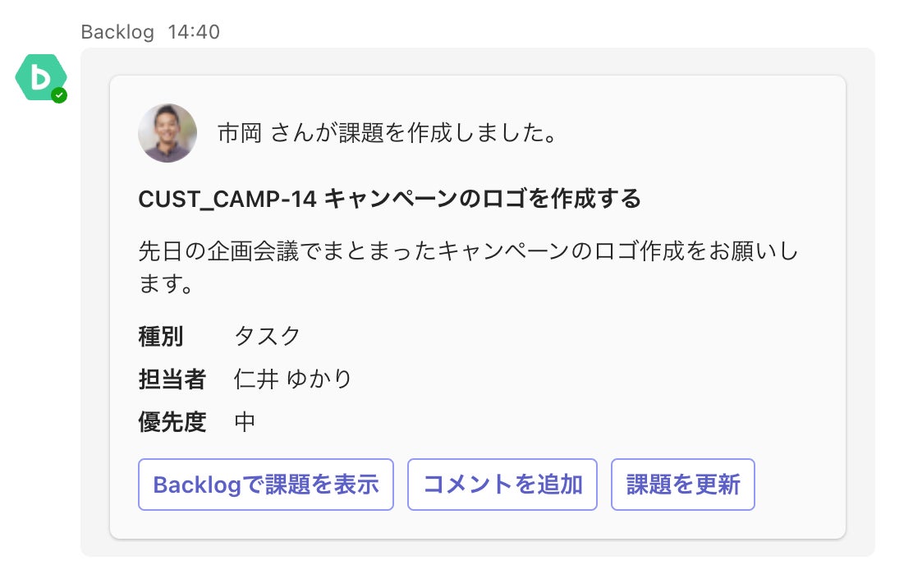Click the priority value 中

pos(245,422)
